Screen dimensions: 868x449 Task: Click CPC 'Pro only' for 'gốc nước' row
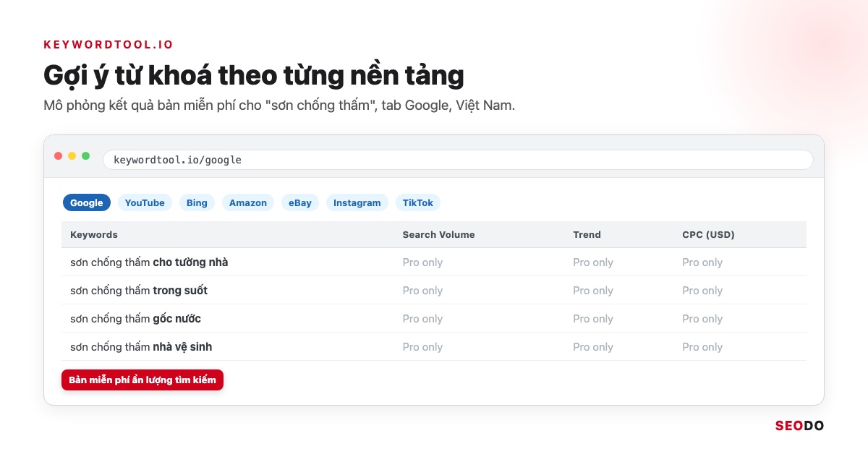tap(702, 319)
